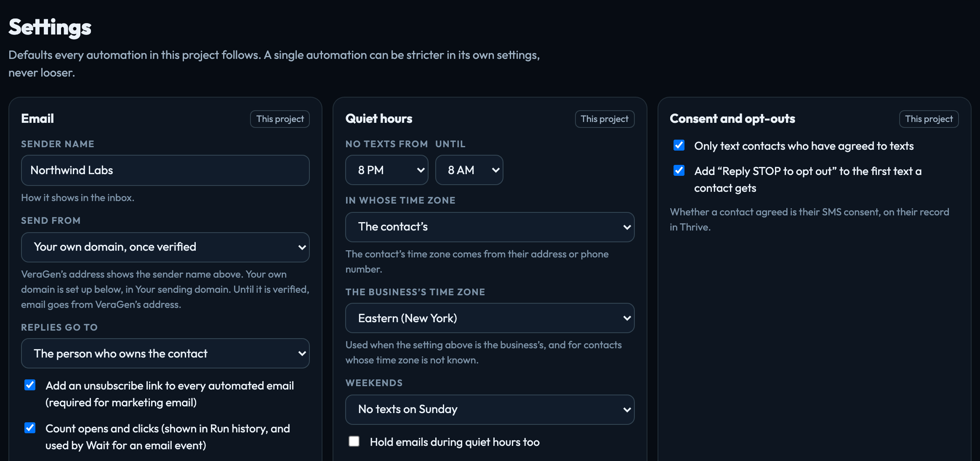Viewport: 980px width, 461px height.
Task: Click the IN WHOSE TIME ZONE label
Action: click(400, 200)
